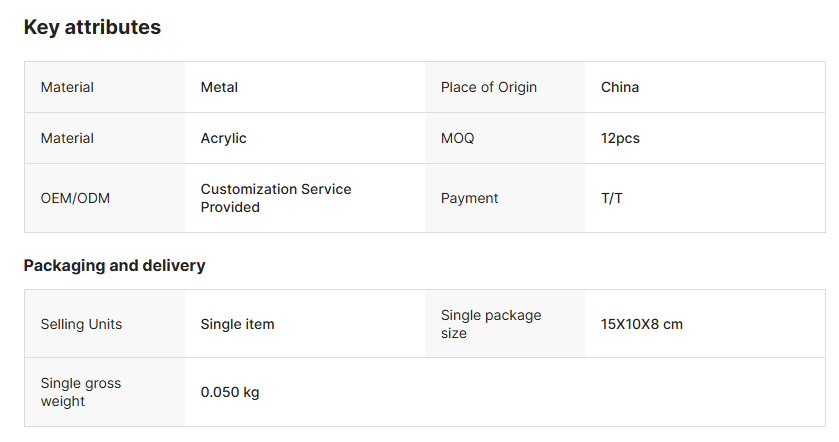This screenshot has width=839, height=442.
Task: Select the Payment label cell
Action: click(469, 198)
